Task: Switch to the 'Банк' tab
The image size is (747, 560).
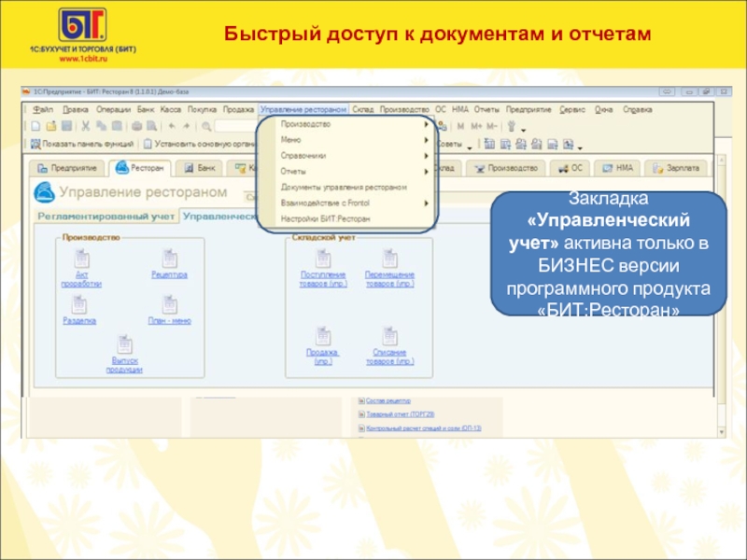Action: 200,168
